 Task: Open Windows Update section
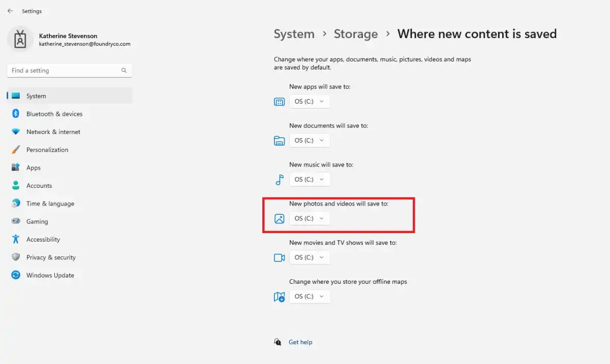click(70, 275)
